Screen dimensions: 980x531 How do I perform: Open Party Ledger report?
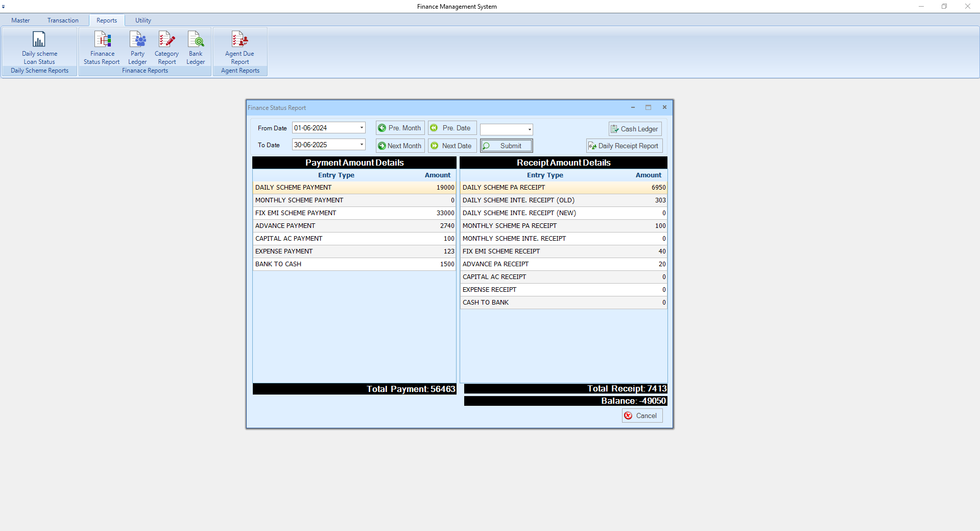coord(137,48)
